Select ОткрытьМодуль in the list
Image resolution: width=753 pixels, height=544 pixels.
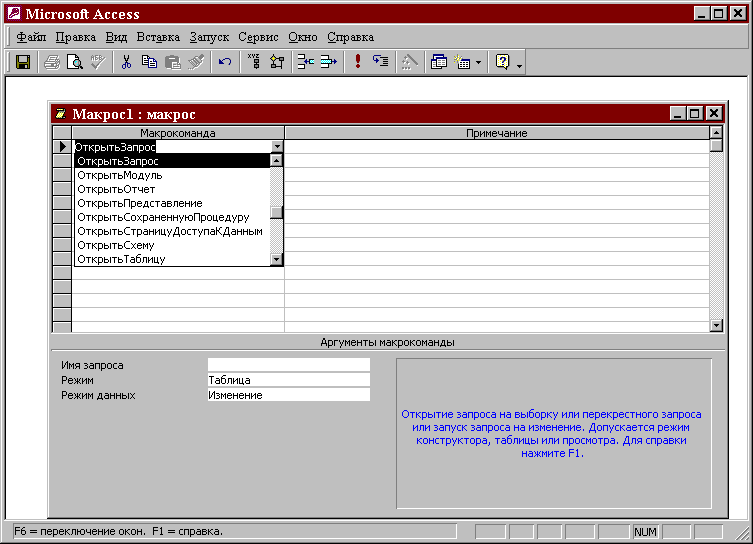(173, 175)
